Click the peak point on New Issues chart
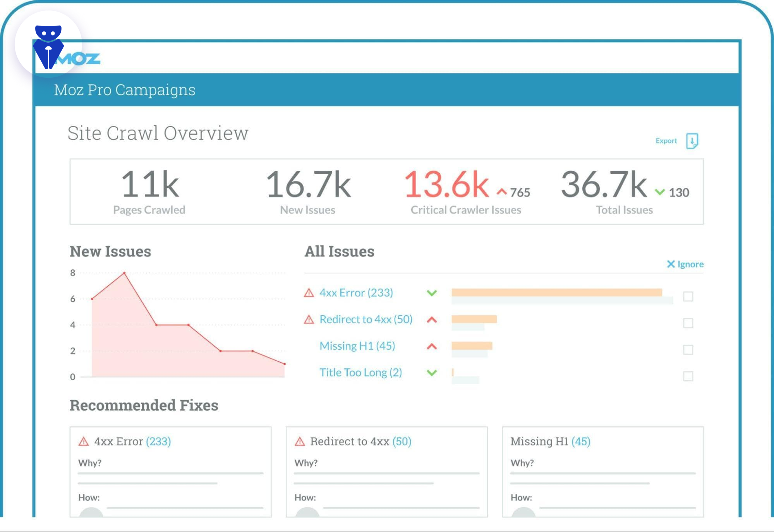The image size is (774, 532). pyautogui.click(x=124, y=273)
